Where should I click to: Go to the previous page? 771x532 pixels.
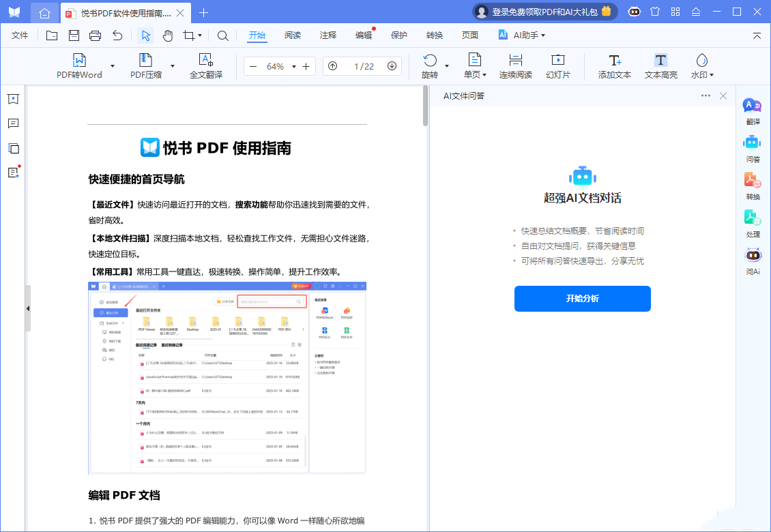click(x=333, y=66)
